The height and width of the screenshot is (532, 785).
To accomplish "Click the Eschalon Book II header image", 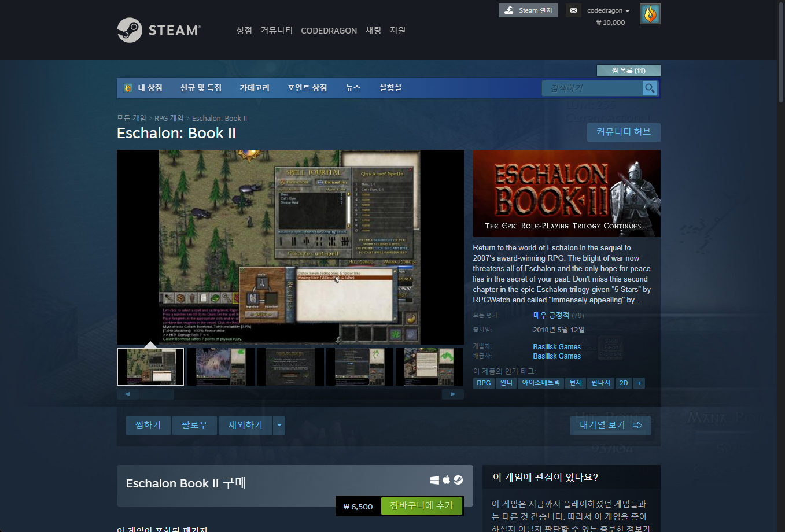I will point(566,193).
